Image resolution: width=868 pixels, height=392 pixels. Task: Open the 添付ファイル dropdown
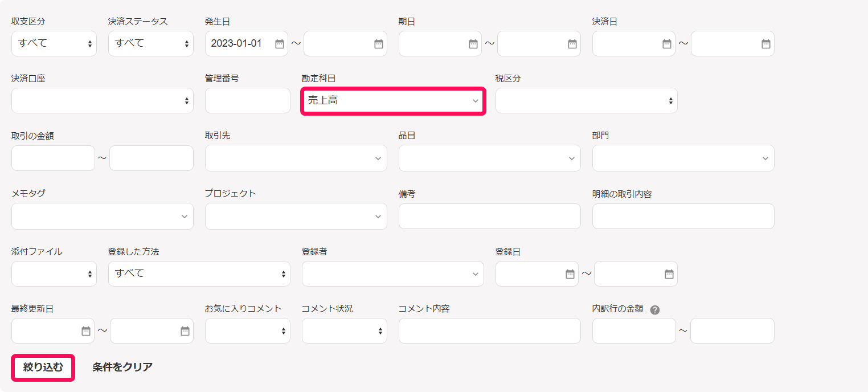(54, 274)
